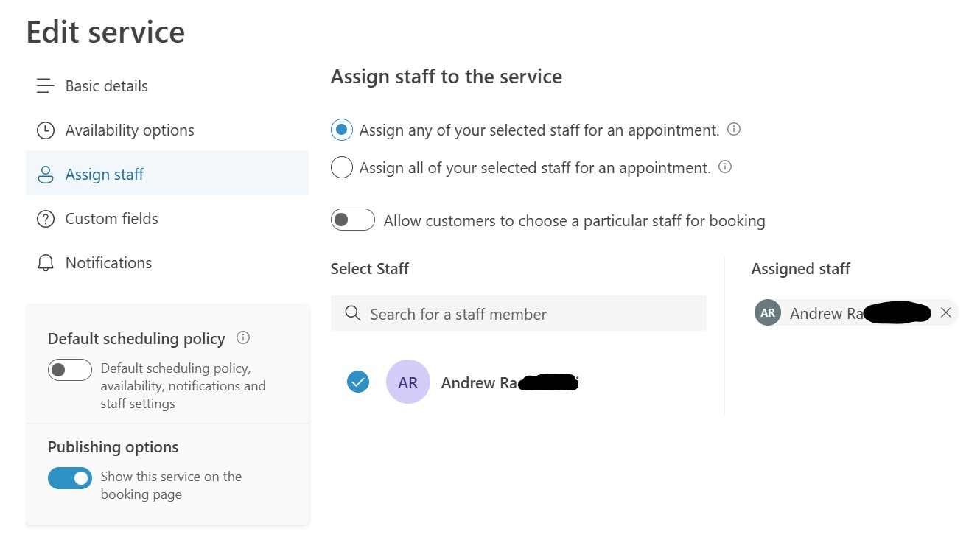Screen dimensions: 980x557
Task: Click info icon beside Default scheduling policy
Action: click(243, 338)
